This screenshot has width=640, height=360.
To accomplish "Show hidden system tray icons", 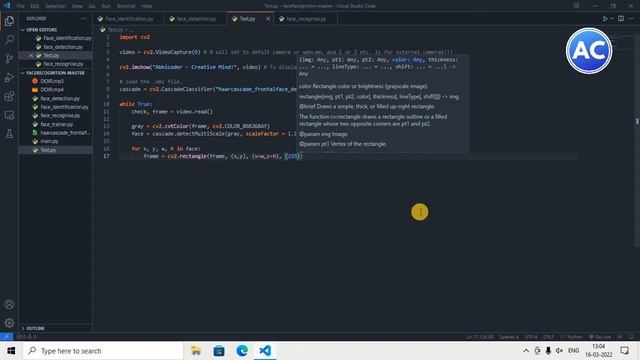I will (526, 351).
